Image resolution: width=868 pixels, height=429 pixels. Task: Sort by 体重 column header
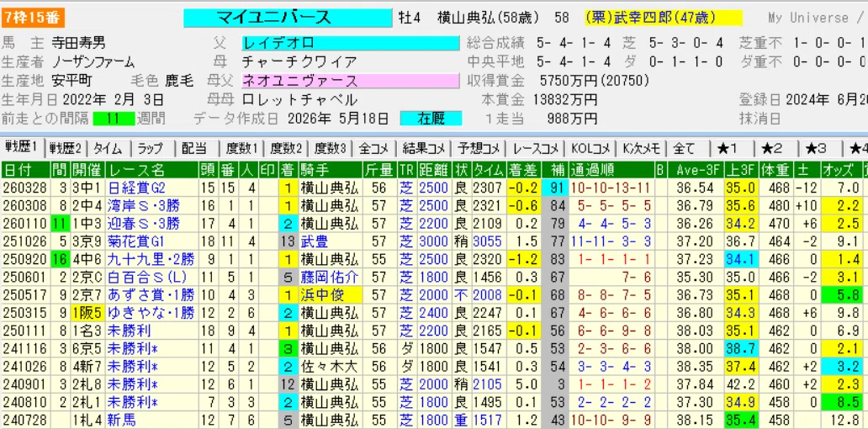pyautogui.click(x=775, y=169)
